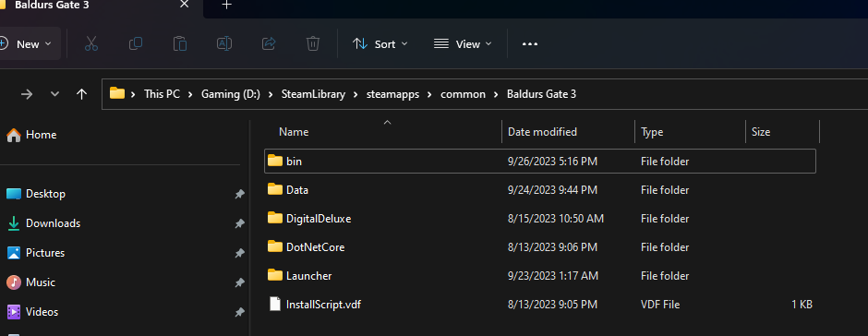
Task: Click the pin icon next to Pictures
Action: (239, 253)
